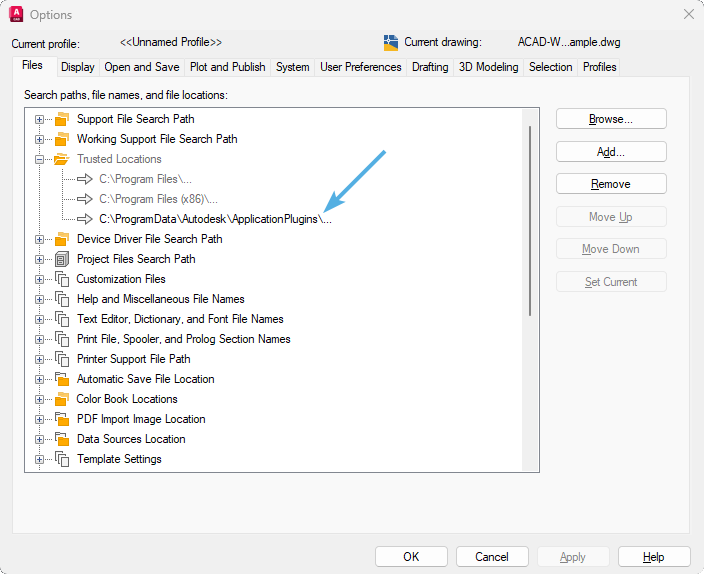Click the tree list vertical scrollbar thumb
This screenshot has height=574, width=704.
coord(530,221)
